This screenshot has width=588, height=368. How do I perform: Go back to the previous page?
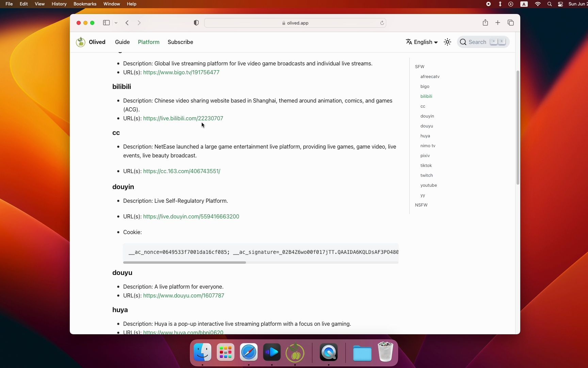coord(127,23)
